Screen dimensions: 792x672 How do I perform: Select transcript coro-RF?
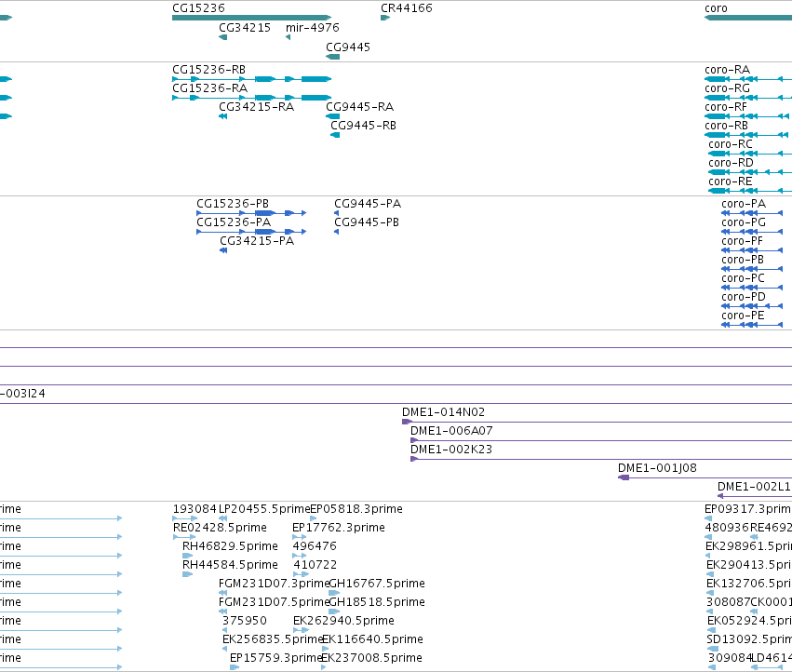point(726,107)
